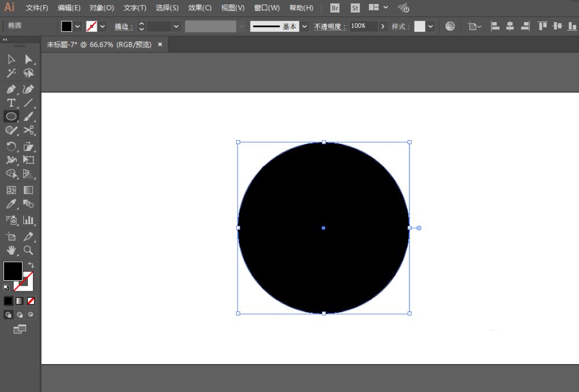Image resolution: width=579 pixels, height=392 pixels.
Task: Open the 窗口 menu
Action: pyautogui.click(x=265, y=8)
